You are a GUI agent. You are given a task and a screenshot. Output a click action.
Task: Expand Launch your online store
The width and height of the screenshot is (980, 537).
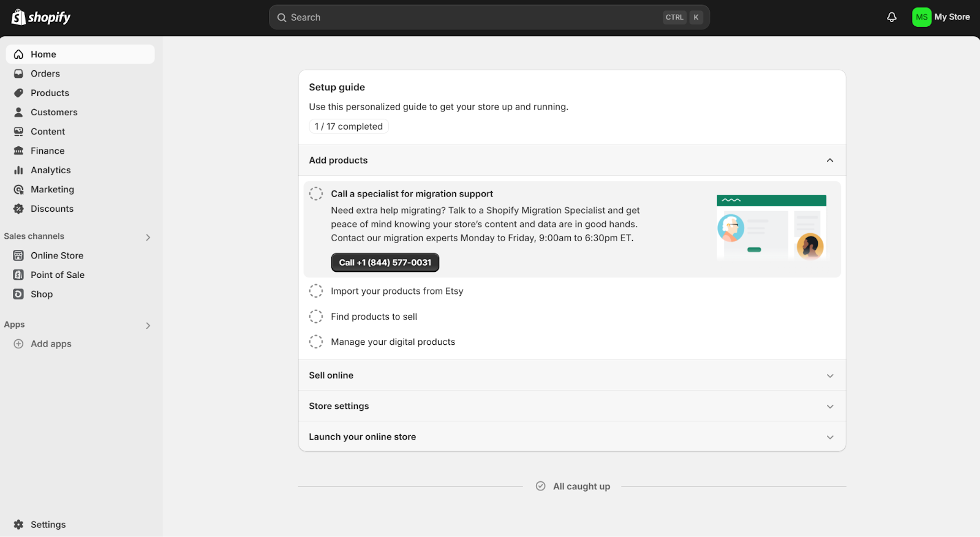pos(830,437)
